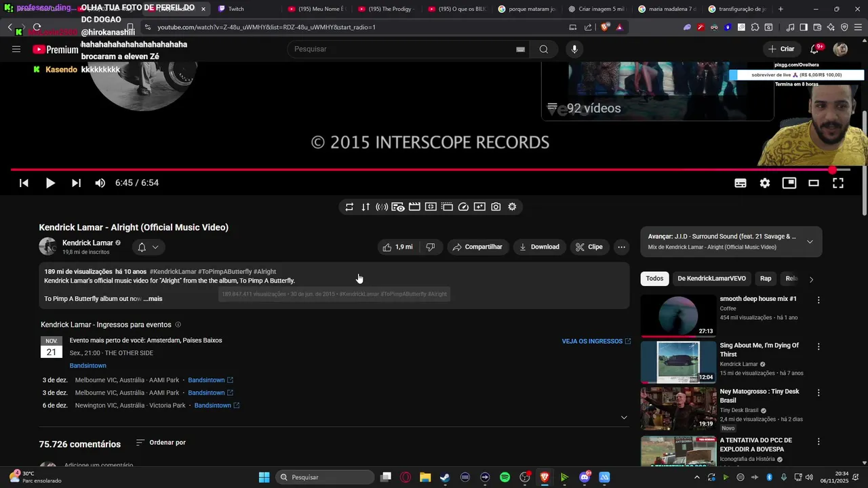Click the Brave Shields lion icon
Viewport: 868px width, 488px height.
pos(606,27)
